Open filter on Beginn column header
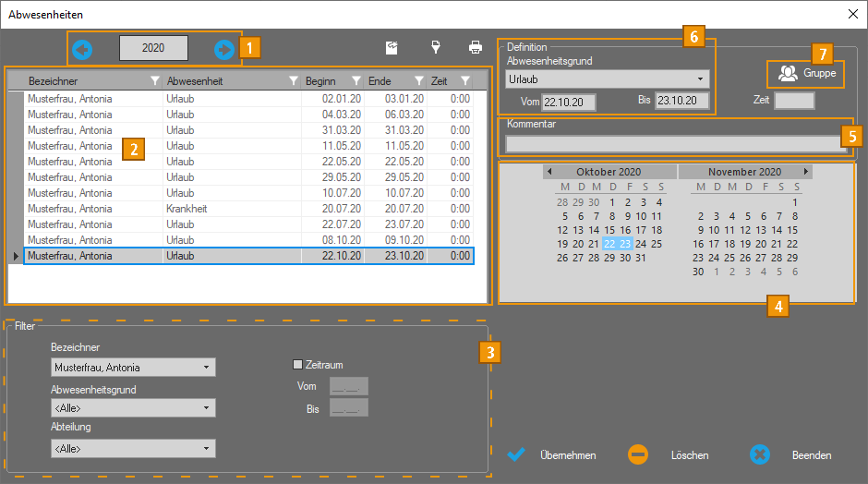868x484 pixels. (x=356, y=81)
